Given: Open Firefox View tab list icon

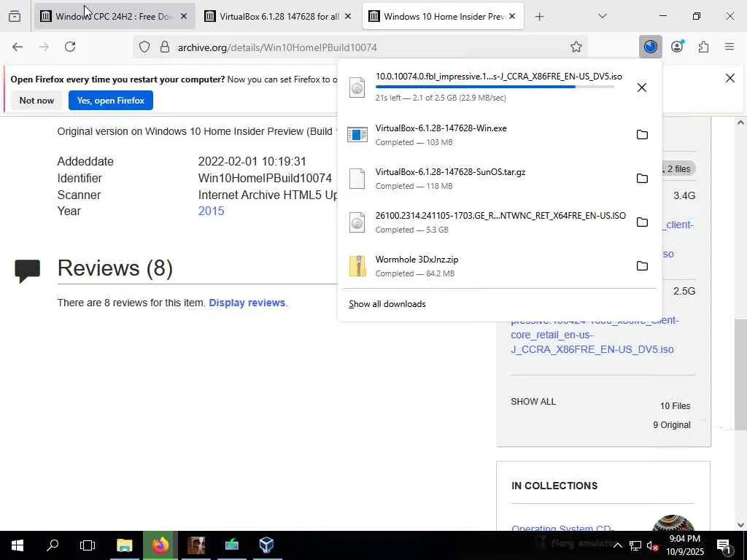Looking at the screenshot, I should tap(15, 16).
